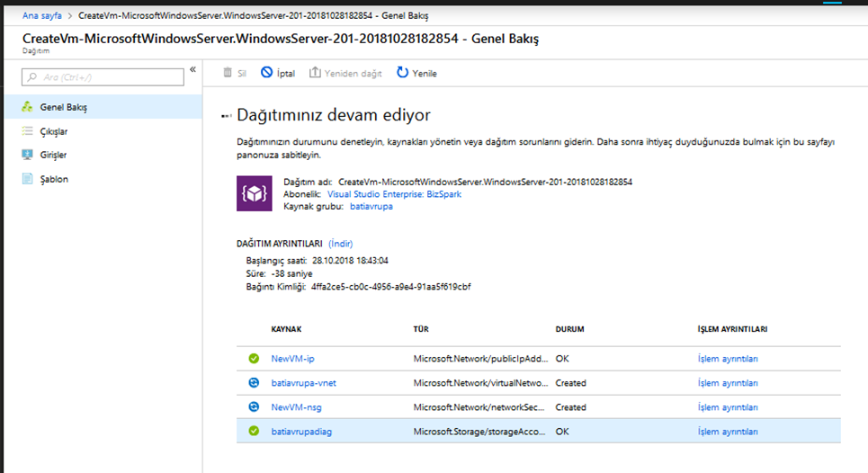Viewport: 868px width, 473px height.
Task: Click the Yeniden dağıt upload icon
Action: (315, 73)
